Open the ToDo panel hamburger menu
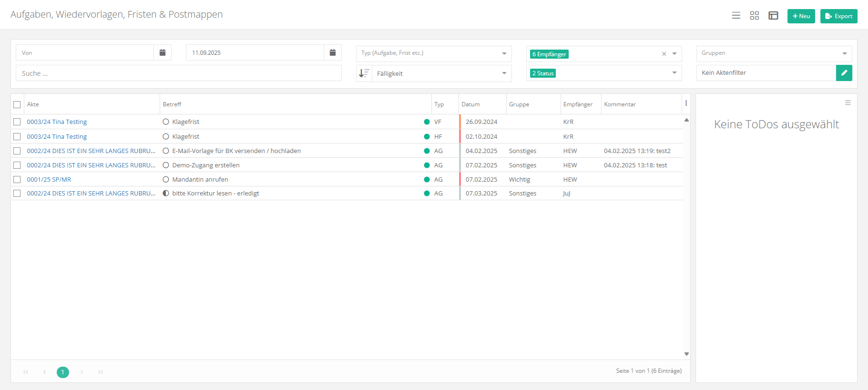This screenshot has width=868, height=390. pyautogui.click(x=848, y=103)
